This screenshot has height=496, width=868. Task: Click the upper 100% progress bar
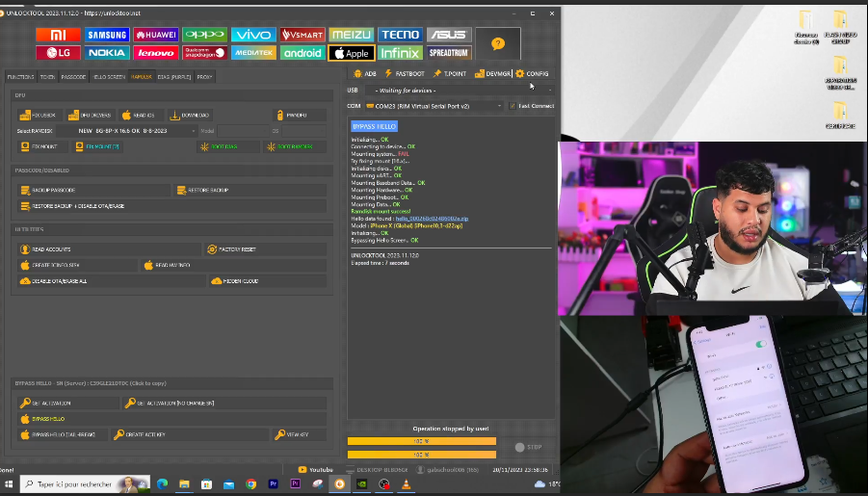tap(422, 441)
